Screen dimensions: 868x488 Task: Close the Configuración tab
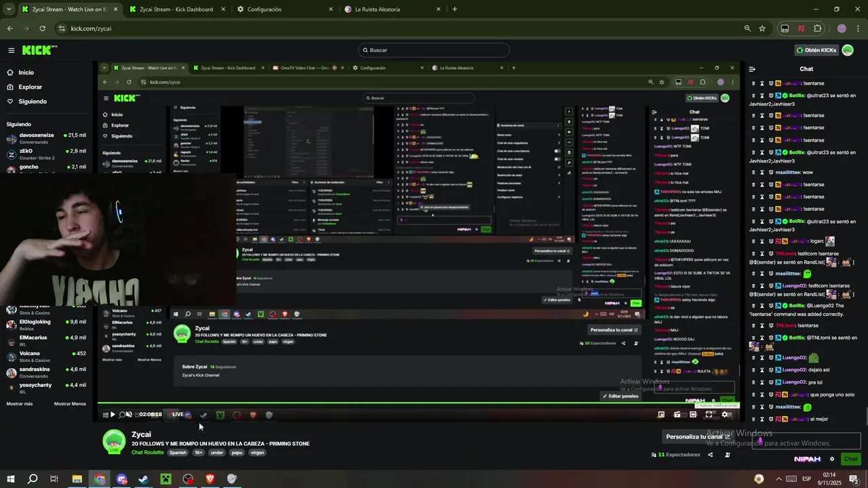pos(331,9)
